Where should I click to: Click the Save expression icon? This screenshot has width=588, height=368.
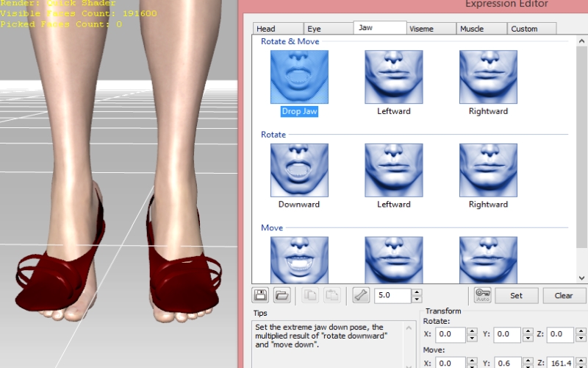tap(260, 295)
